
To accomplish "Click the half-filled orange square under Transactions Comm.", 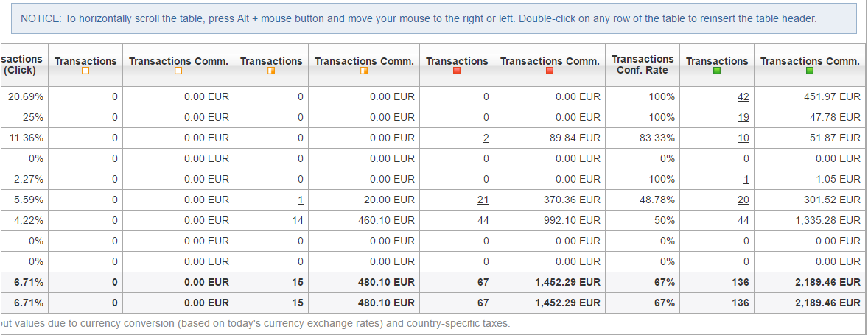I will [x=364, y=71].
